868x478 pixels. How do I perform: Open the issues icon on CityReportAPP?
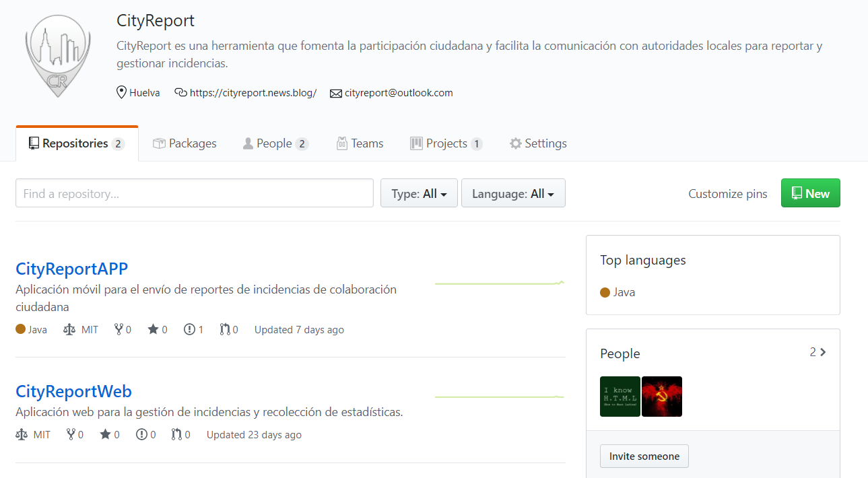coord(189,329)
